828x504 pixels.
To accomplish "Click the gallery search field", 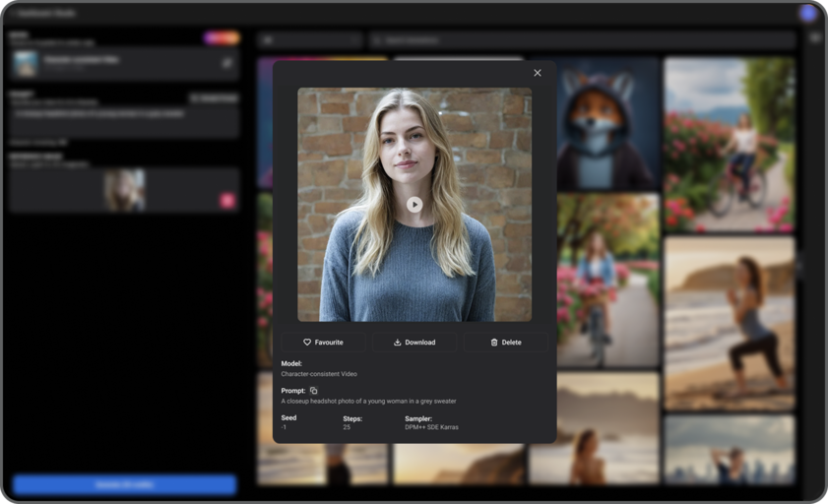I will pos(581,40).
